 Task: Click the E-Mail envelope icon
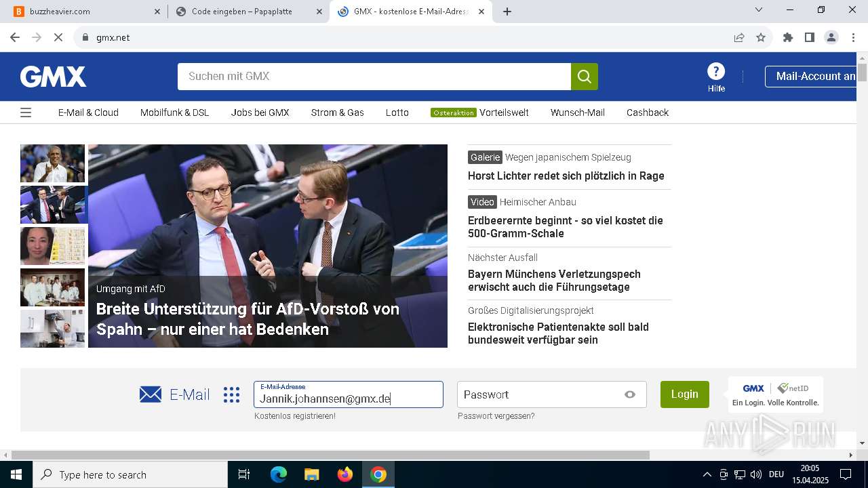click(x=151, y=394)
